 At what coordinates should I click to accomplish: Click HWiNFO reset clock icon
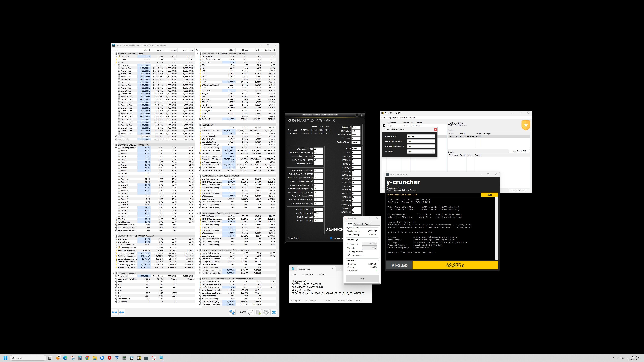(251, 312)
